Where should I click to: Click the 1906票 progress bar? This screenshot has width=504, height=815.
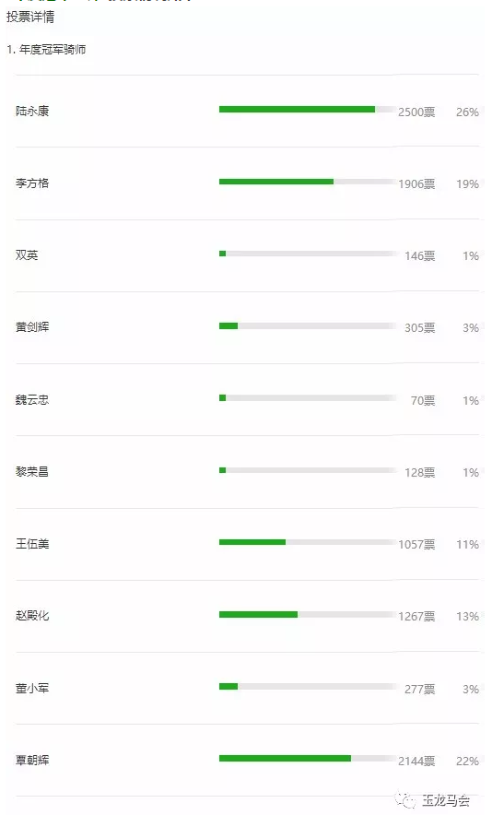click(x=308, y=182)
